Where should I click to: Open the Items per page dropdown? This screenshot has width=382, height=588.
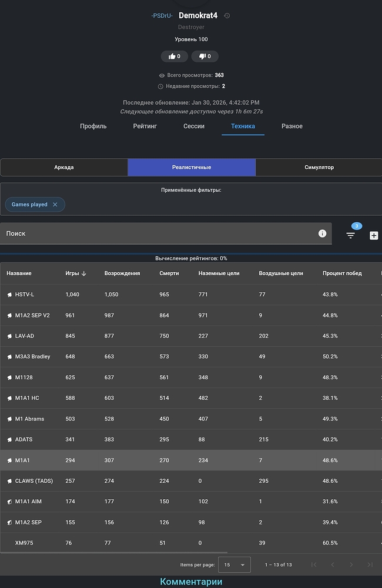tap(234, 564)
